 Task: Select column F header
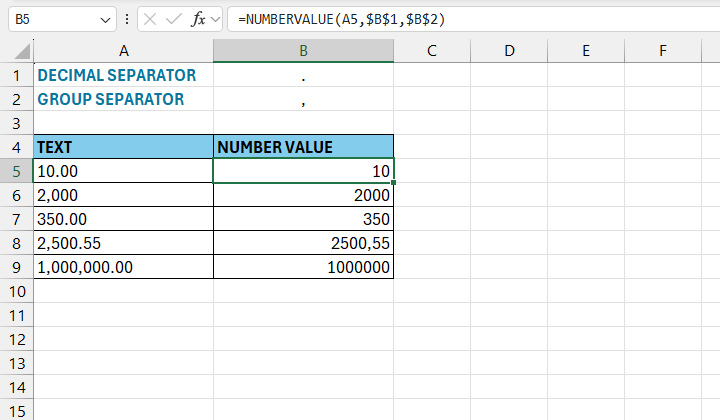(663, 50)
